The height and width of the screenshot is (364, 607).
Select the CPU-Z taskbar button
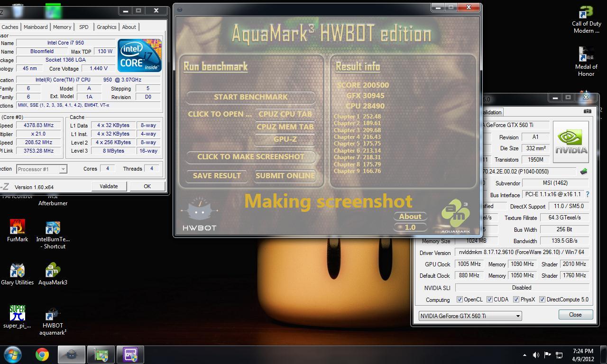pyautogui.click(x=130, y=355)
